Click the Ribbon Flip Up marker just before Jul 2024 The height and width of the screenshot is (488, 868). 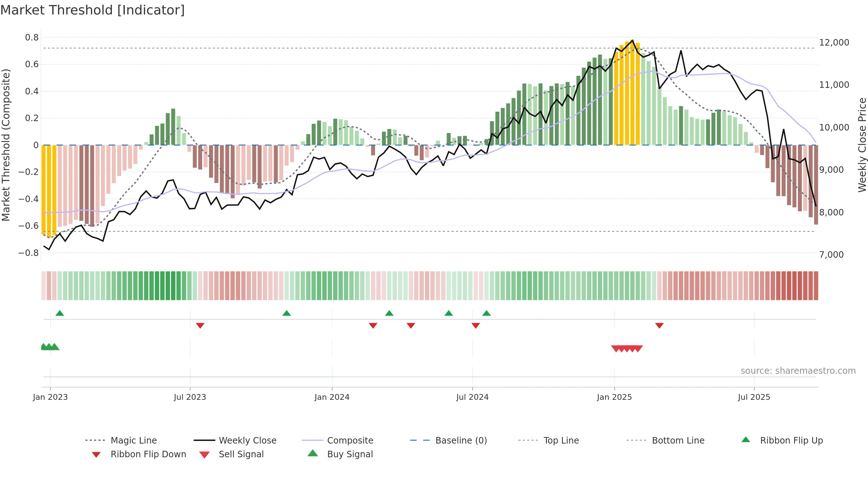448,313
